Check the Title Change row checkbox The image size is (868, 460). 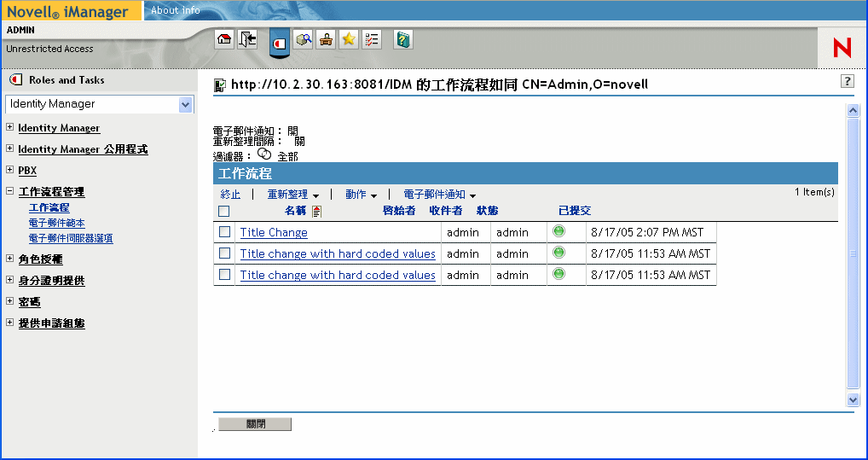coord(224,231)
